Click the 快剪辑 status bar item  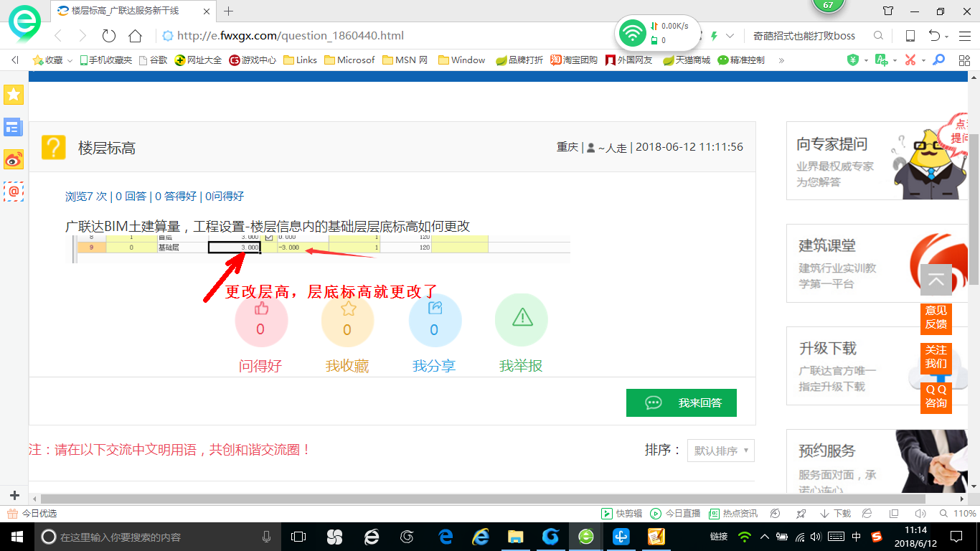click(x=621, y=514)
